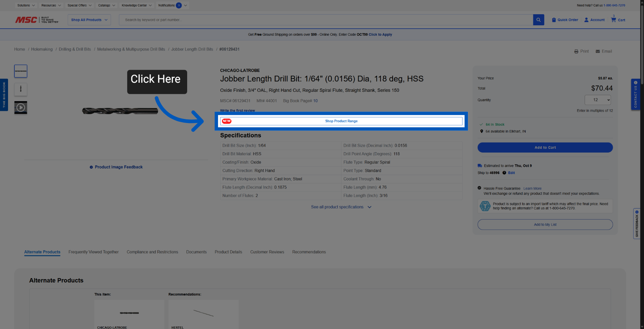The image size is (644, 329).
Task: Switch to the Alternate Products tab
Action: pyautogui.click(x=42, y=252)
